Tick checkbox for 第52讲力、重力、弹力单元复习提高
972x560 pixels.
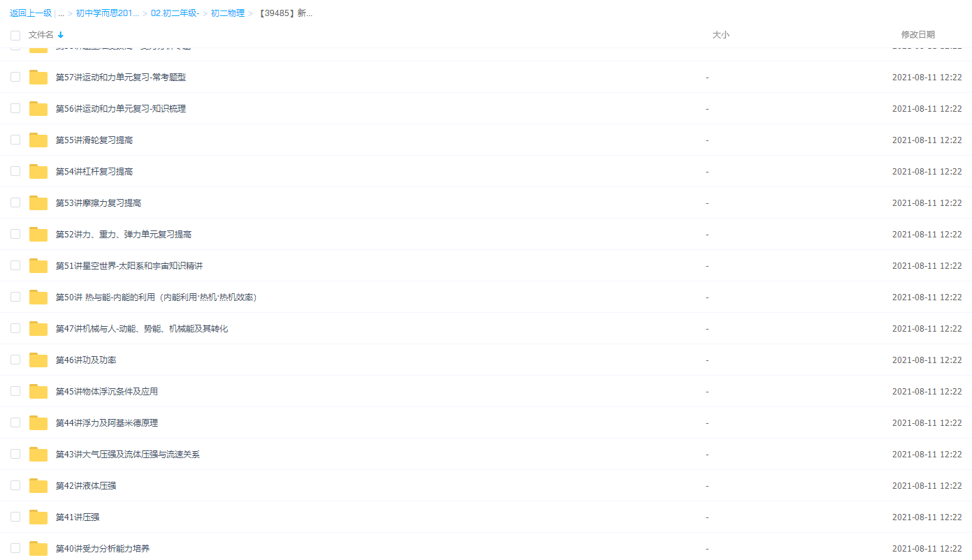pyautogui.click(x=15, y=234)
